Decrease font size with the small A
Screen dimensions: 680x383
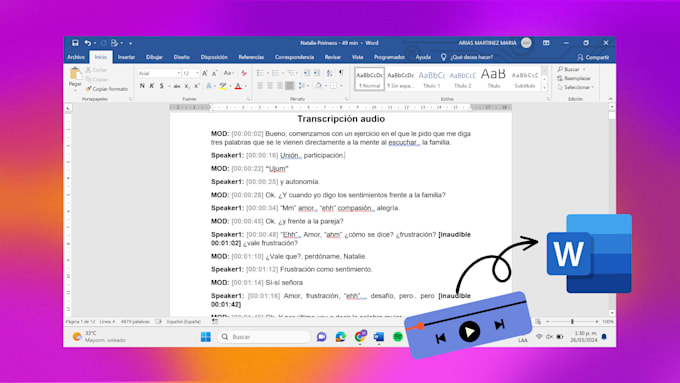click(214, 73)
